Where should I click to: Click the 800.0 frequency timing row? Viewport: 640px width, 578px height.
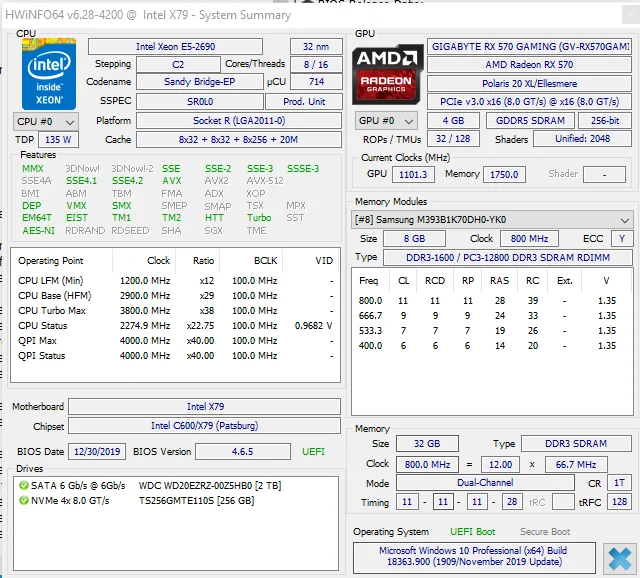coord(491,301)
